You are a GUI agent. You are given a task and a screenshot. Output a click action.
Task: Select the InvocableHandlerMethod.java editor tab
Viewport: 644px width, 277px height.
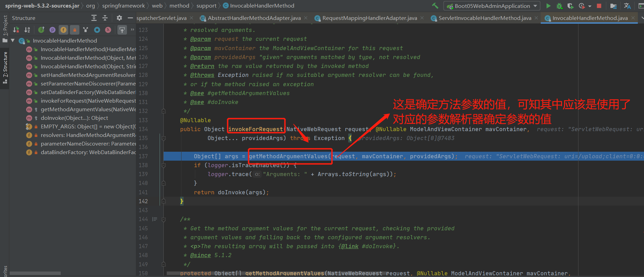(x=590, y=18)
